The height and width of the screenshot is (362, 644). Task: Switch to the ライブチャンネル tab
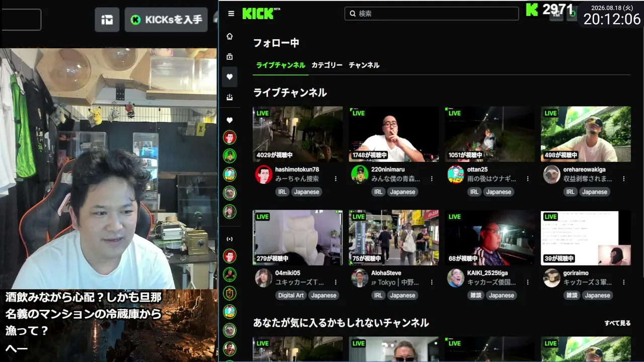[x=281, y=65]
